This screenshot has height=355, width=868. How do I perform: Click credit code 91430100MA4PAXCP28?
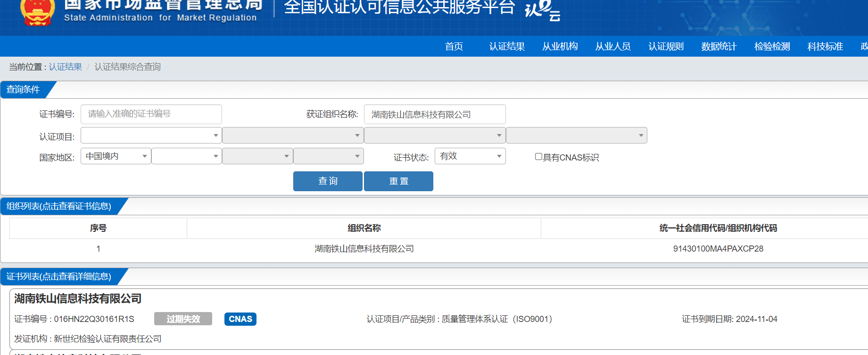point(718,249)
